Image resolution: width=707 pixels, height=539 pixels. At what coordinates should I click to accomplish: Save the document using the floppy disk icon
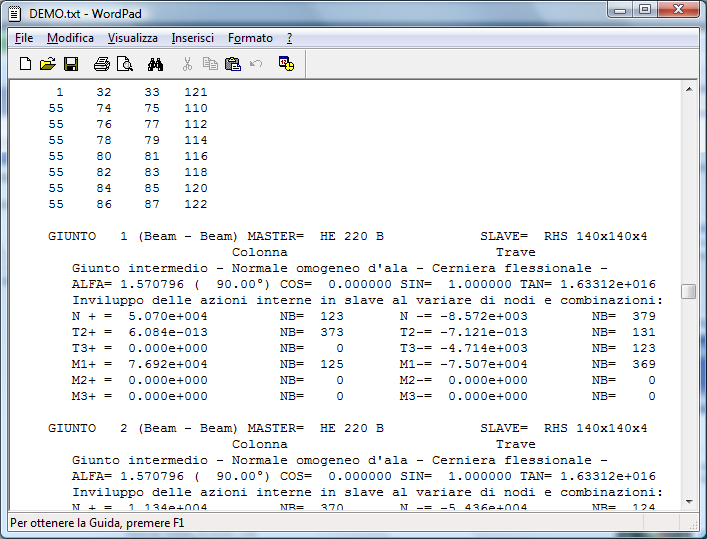coord(71,64)
